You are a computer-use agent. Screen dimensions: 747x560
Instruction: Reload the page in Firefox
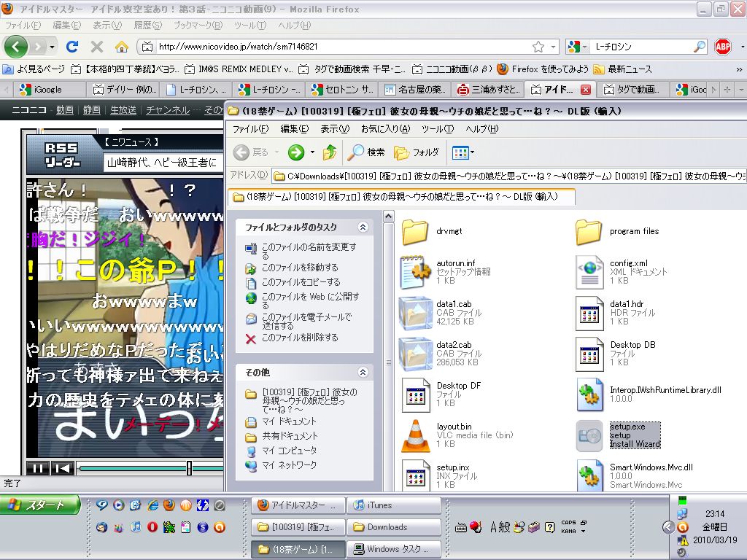(x=72, y=47)
